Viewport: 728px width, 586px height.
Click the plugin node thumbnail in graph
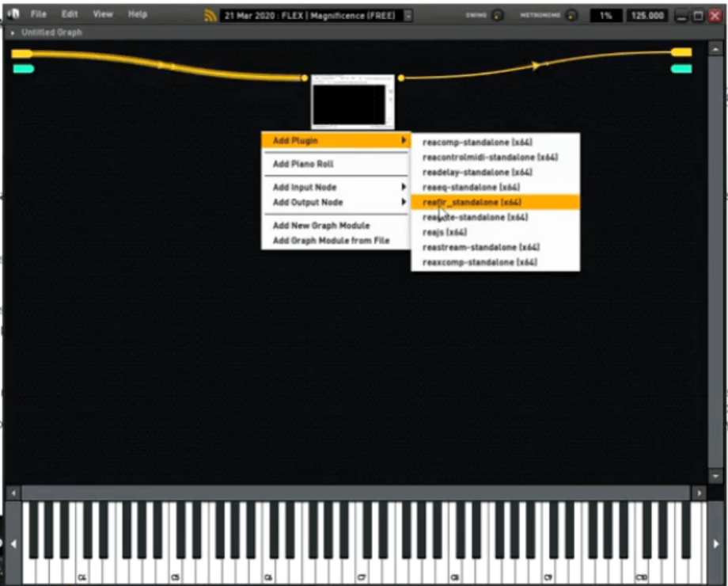click(353, 102)
